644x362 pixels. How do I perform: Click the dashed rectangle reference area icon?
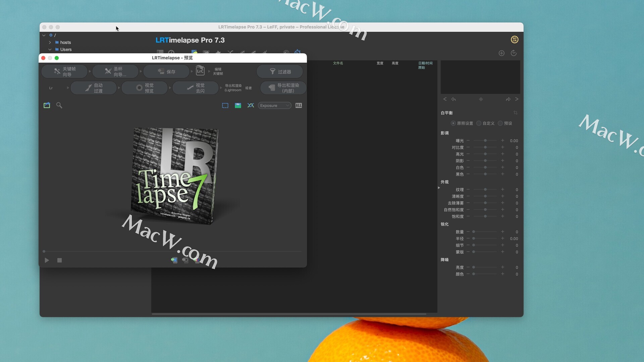[x=225, y=106]
